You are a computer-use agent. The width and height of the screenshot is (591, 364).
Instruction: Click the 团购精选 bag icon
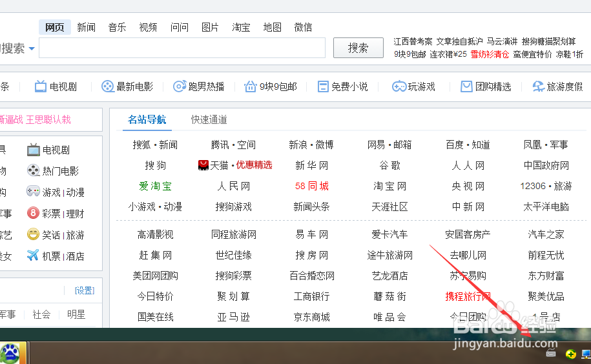point(466,86)
